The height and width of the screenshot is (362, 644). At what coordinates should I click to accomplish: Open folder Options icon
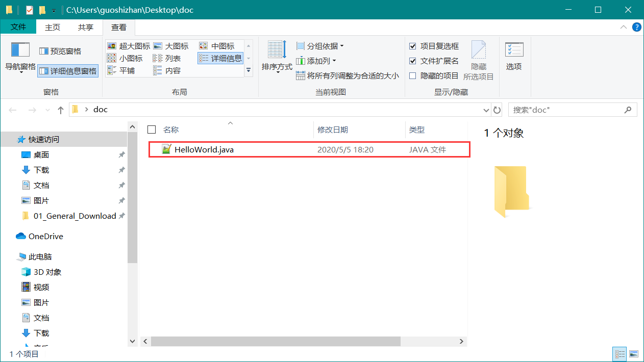coord(514,50)
